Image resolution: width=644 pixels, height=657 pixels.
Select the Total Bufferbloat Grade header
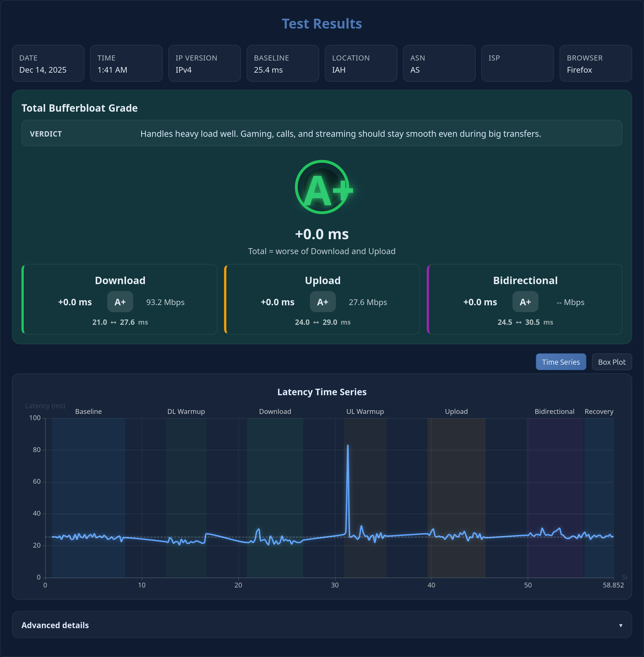(x=79, y=108)
